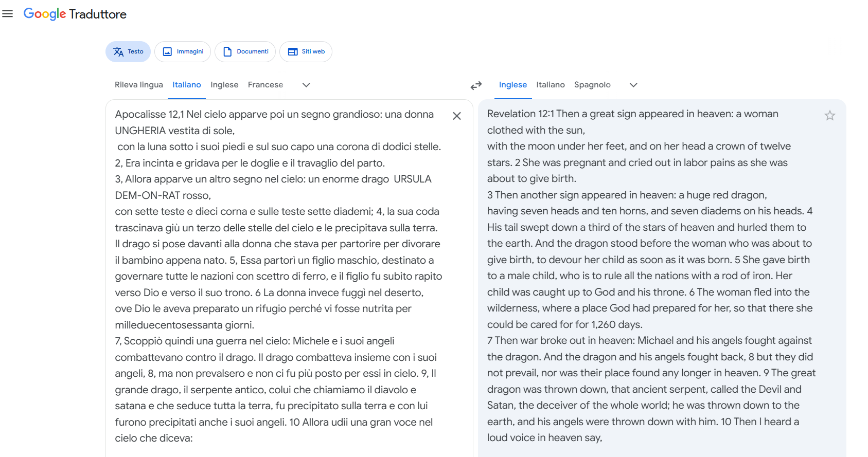This screenshot has width=868, height=457.
Task: Expand the source language list
Action: tap(306, 85)
